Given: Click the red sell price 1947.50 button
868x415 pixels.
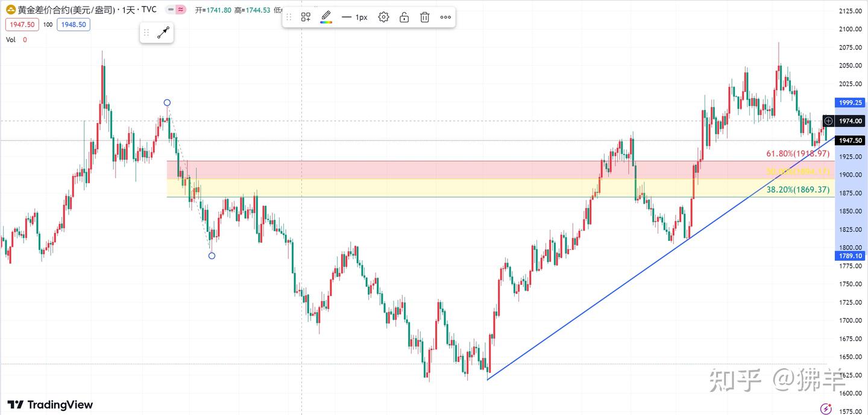Looking at the screenshot, I should click(x=22, y=25).
